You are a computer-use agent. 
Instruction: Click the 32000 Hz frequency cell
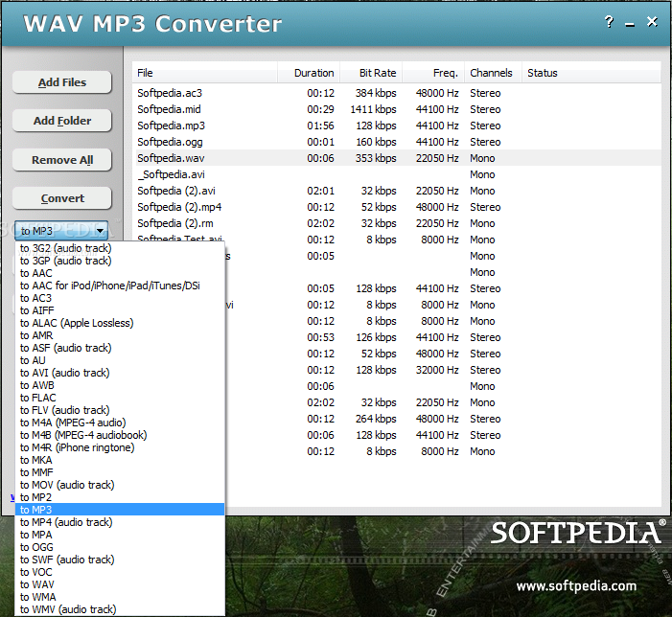pyautogui.click(x=437, y=370)
